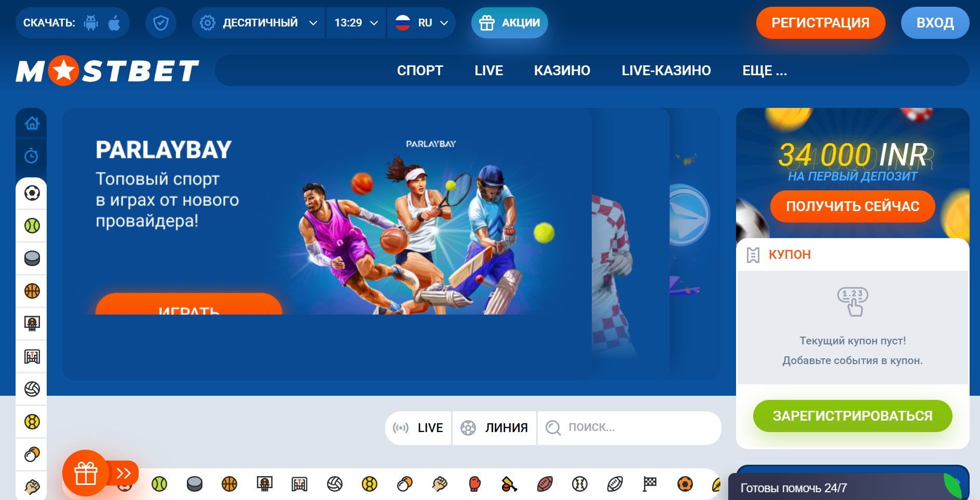Open the 13:29 time zone dropdown

tap(356, 23)
